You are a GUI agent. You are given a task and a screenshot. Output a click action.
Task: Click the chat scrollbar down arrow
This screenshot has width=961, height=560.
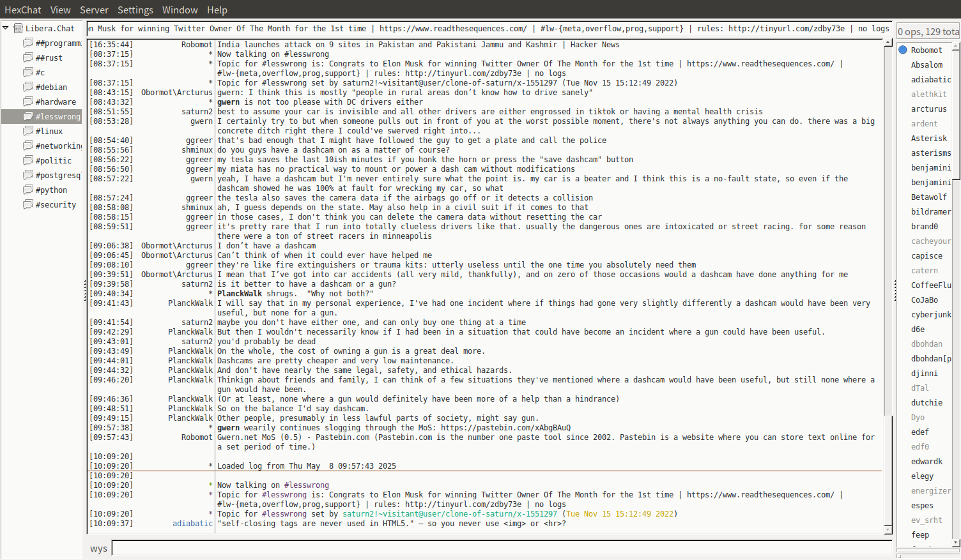(888, 530)
